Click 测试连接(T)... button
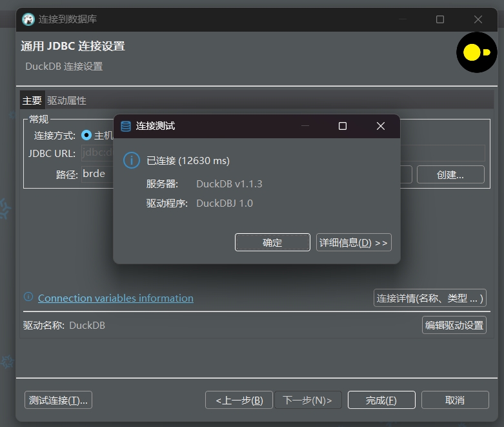The height and width of the screenshot is (427, 504). (x=58, y=401)
